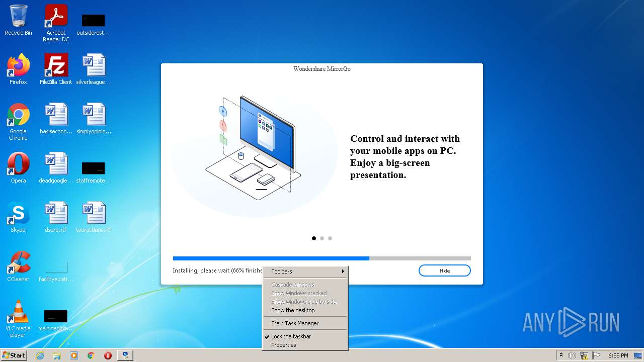
Task: Select the staffremote desktop file
Action: [94, 172]
